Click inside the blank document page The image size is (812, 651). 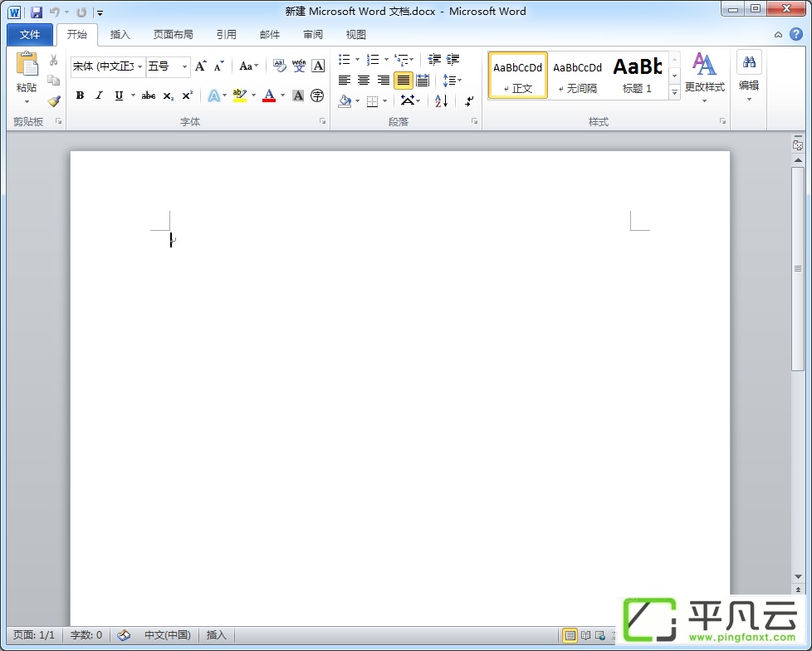(x=400, y=389)
